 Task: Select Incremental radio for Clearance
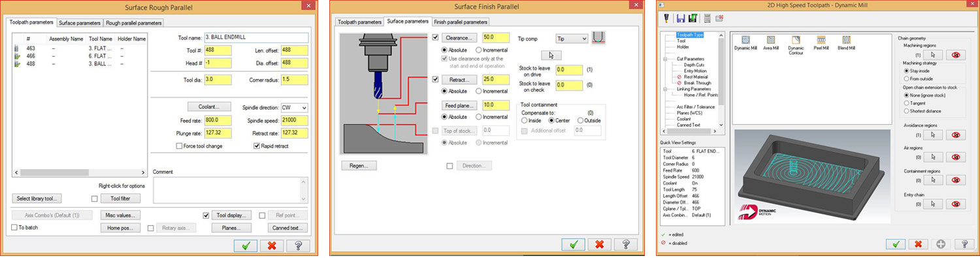(479, 50)
